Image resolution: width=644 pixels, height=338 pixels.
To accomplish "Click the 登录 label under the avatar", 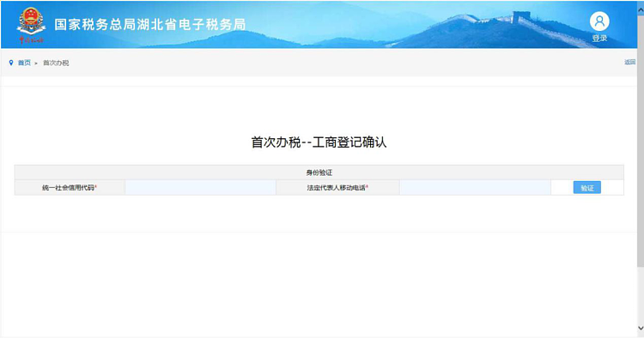I will (599, 38).
